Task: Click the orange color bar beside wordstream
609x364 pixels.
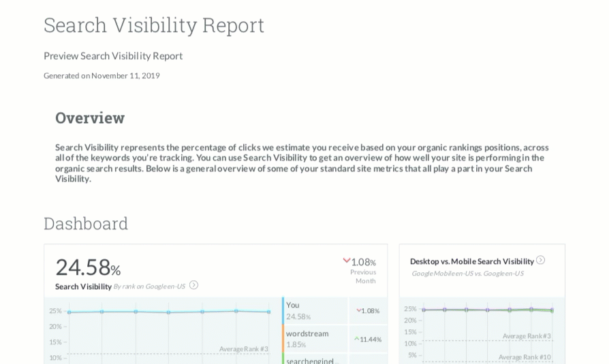Action: [283, 338]
